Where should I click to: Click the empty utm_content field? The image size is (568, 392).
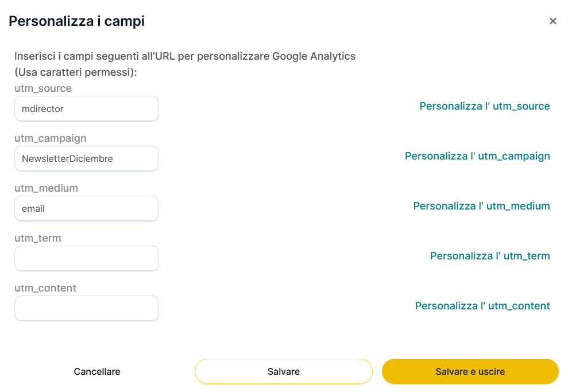[87, 308]
